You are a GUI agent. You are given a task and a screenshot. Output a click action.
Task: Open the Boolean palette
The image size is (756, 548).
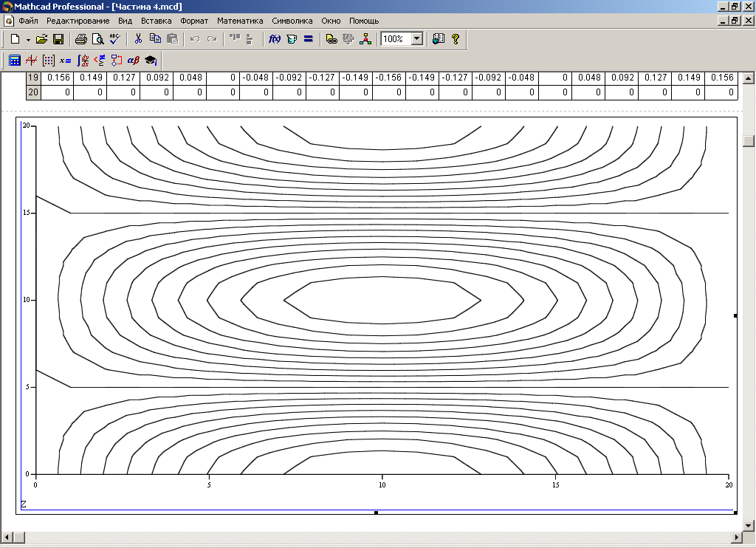[100, 61]
